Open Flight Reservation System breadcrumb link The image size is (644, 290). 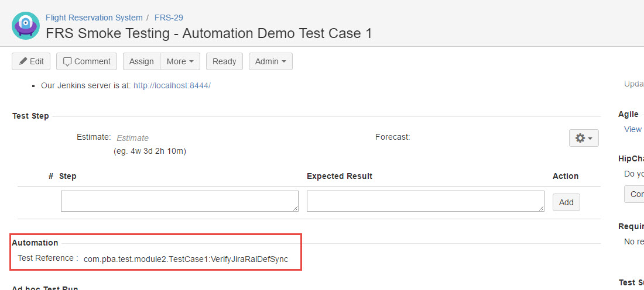click(x=94, y=18)
